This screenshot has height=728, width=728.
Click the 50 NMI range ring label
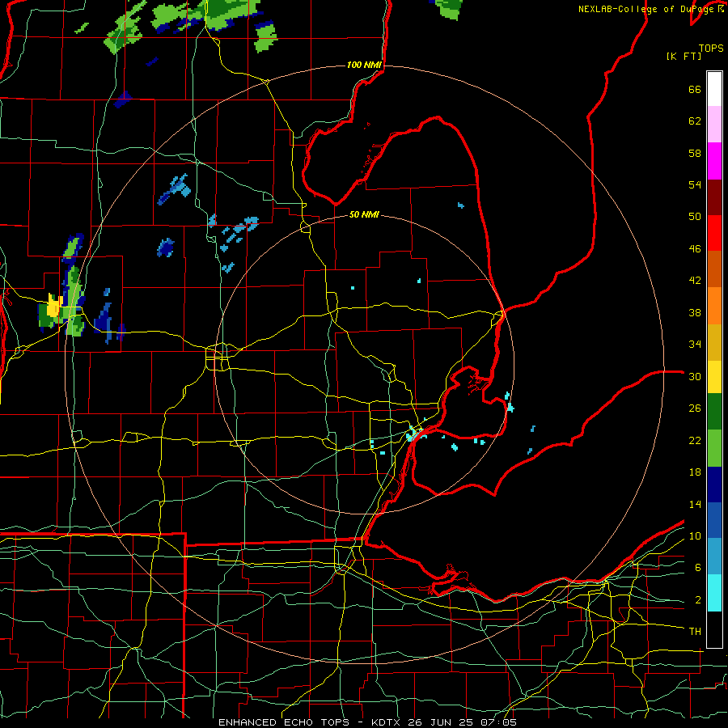(x=364, y=214)
